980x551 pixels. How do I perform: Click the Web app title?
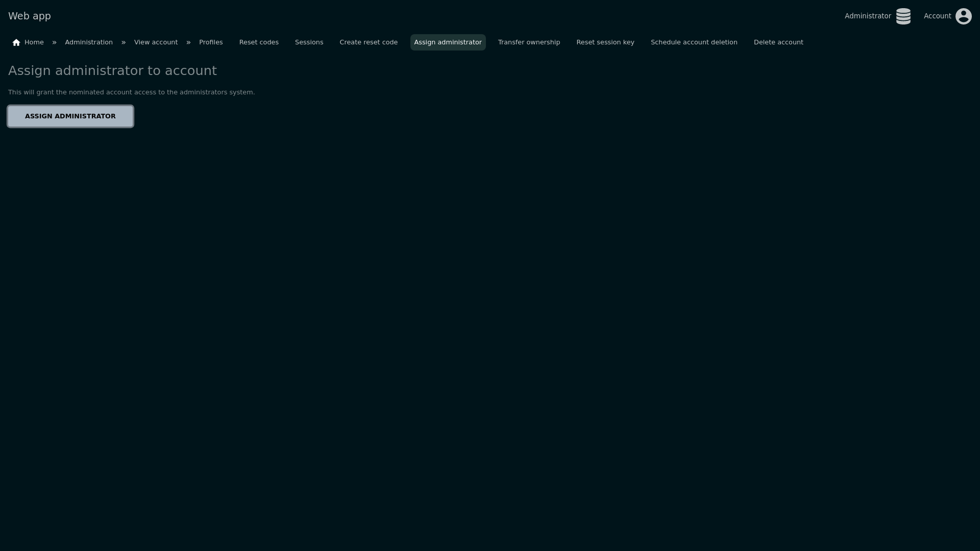(30, 16)
